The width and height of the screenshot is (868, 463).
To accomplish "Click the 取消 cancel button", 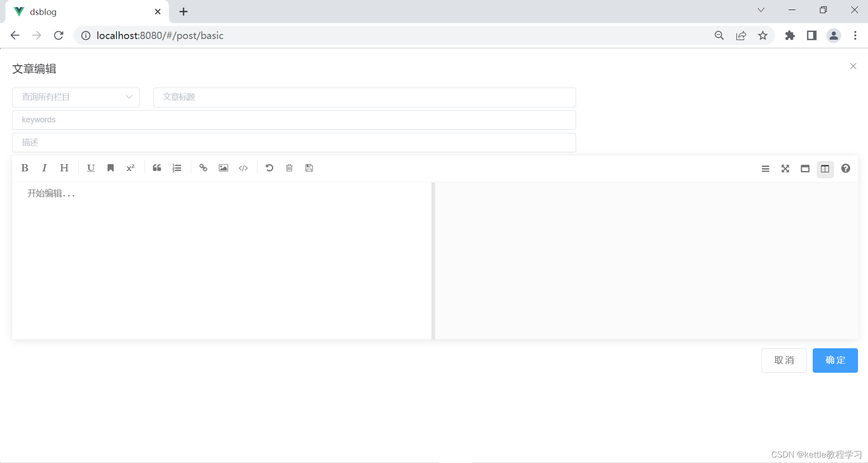I will point(784,361).
